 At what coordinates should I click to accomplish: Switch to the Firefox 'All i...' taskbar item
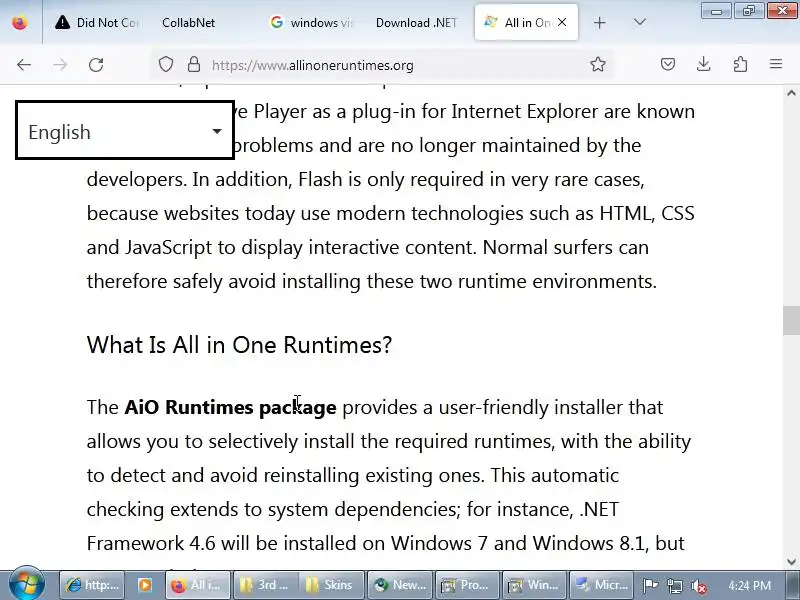[x=197, y=585]
